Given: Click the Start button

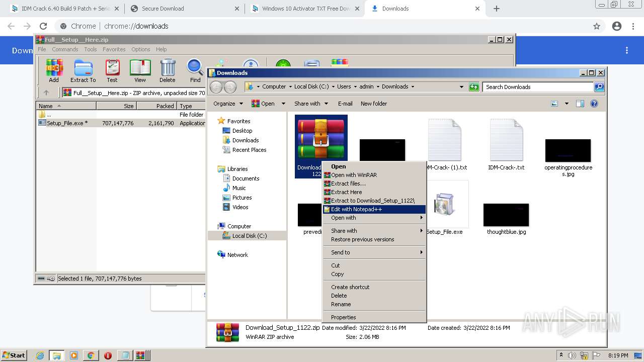Looking at the screenshot, I should pyautogui.click(x=14, y=355).
